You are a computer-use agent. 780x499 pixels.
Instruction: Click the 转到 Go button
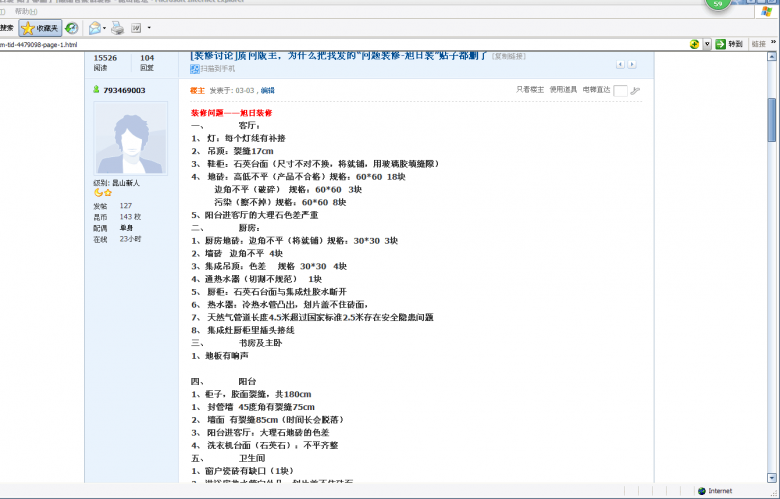(x=729, y=44)
